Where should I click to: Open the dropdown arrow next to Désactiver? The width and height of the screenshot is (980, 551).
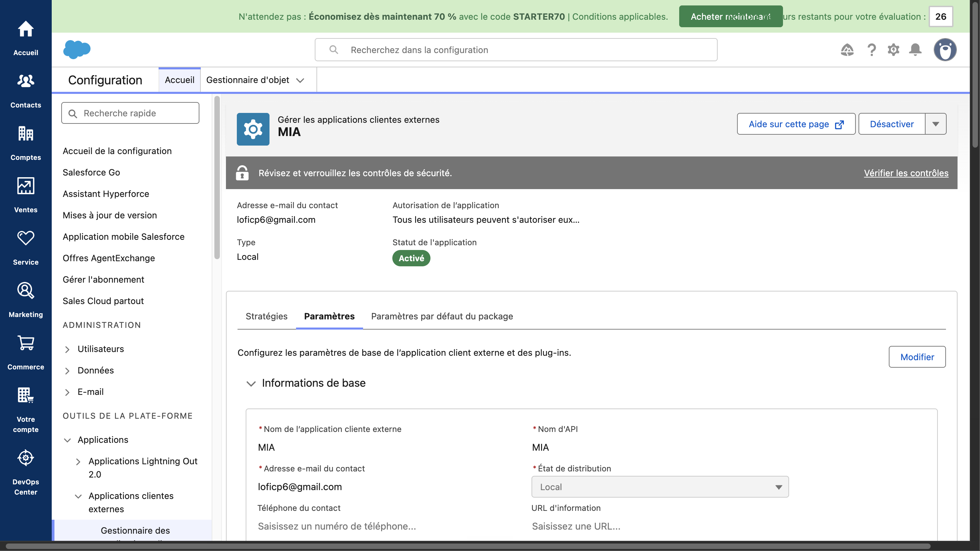(935, 124)
